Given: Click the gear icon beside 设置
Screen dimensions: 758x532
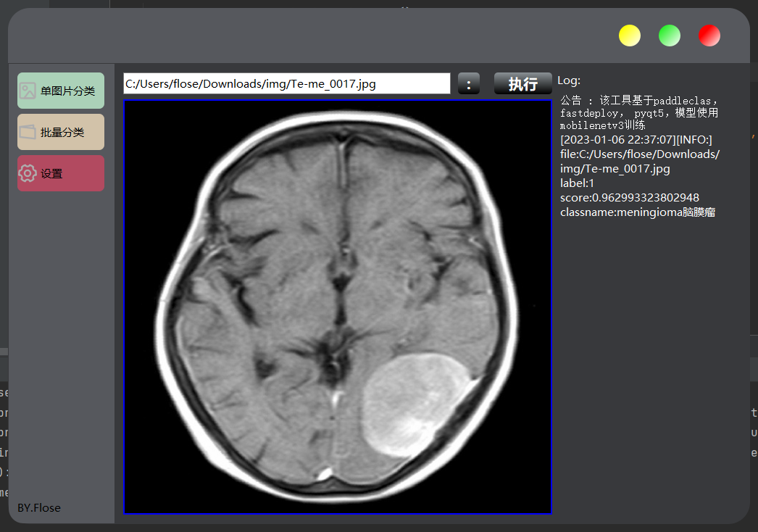Looking at the screenshot, I should coord(28,173).
